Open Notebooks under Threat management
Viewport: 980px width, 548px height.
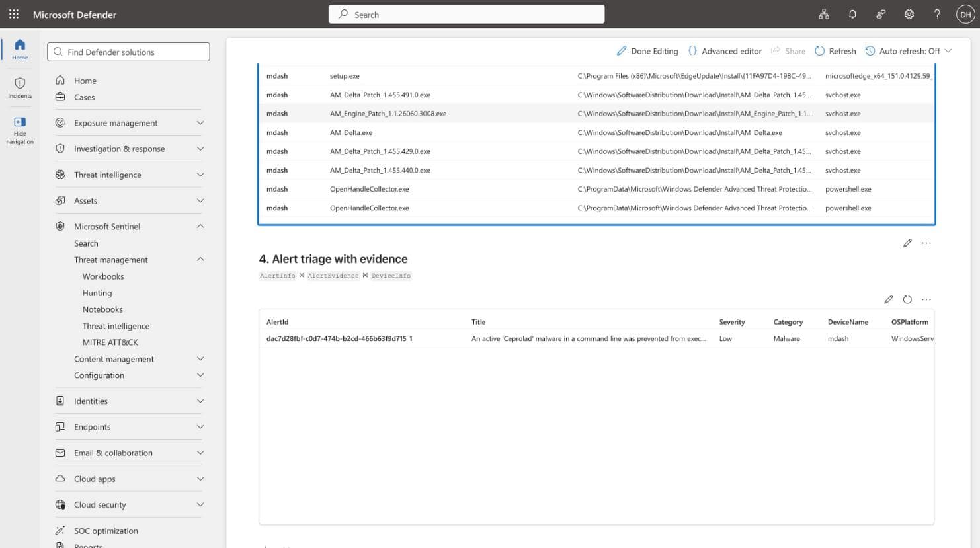tap(102, 309)
